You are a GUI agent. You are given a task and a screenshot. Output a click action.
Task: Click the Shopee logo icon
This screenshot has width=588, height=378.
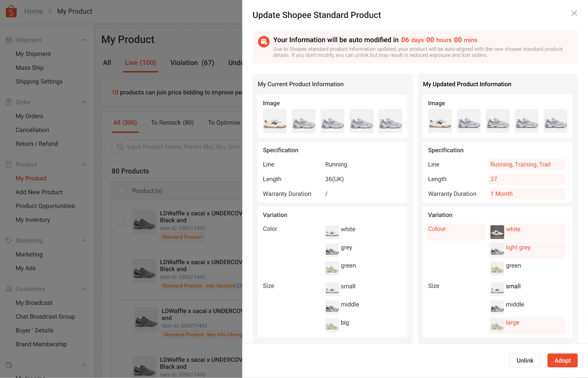click(x=11, y=11)
